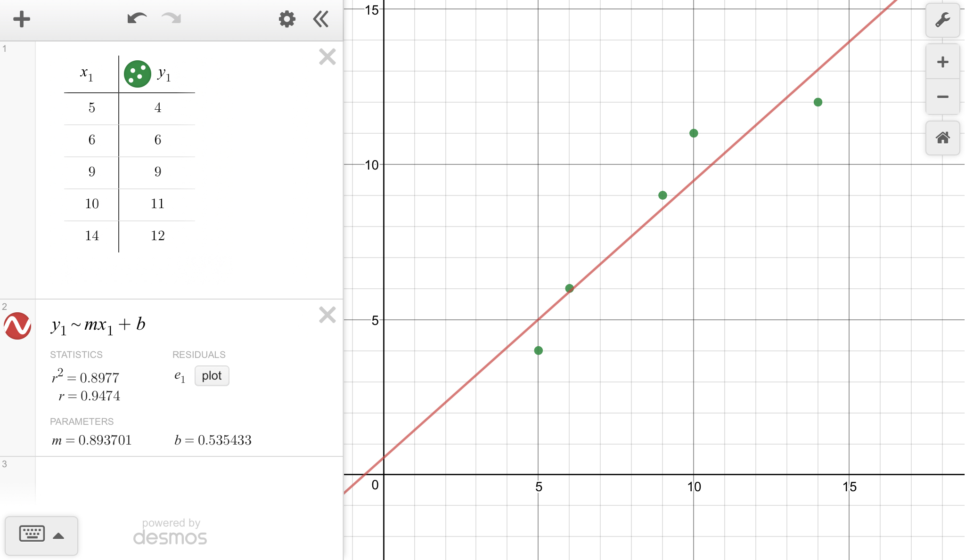The height and width of the screenshot is (560, 965).
Task: Expand keyboard with the up arrow
Action: 59,536
